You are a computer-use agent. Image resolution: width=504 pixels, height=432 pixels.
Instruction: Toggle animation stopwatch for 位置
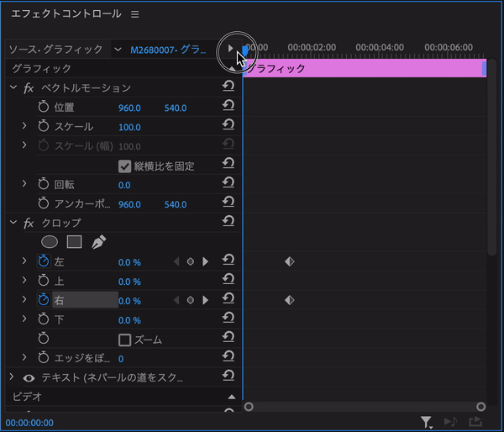point(44,107)
